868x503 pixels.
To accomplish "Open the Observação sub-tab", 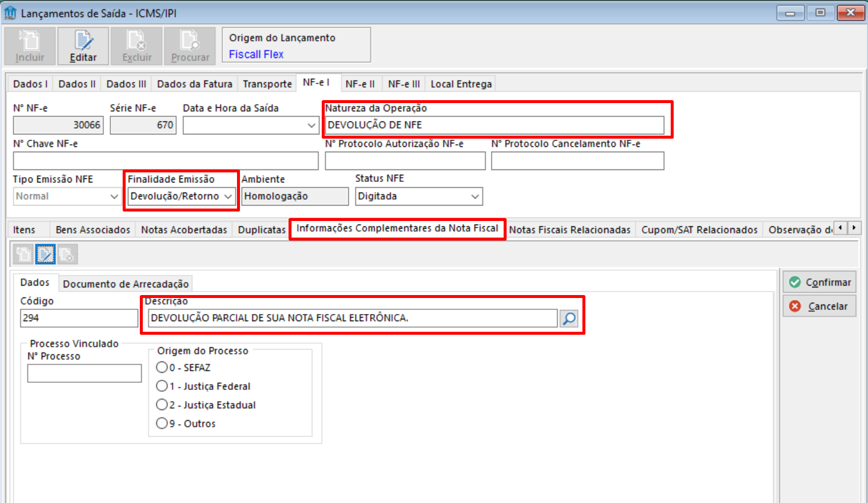I will [797, 230].
